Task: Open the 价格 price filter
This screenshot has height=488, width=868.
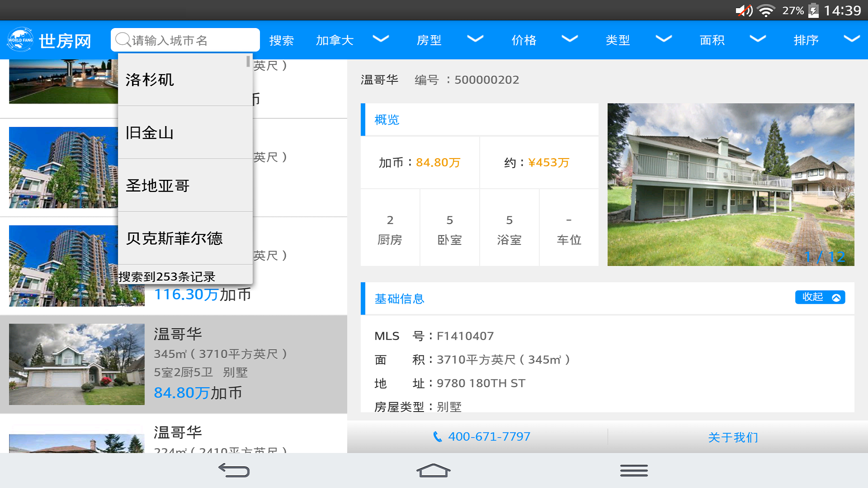Action: coord(524,40)
